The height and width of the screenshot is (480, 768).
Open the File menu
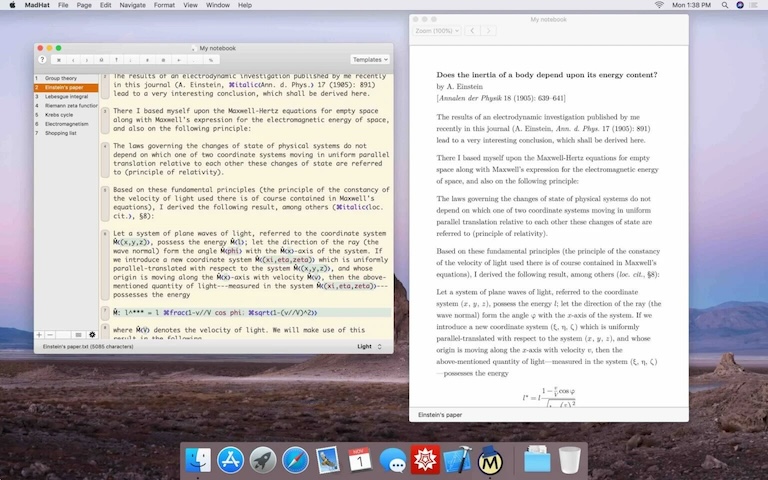(63, 5)
